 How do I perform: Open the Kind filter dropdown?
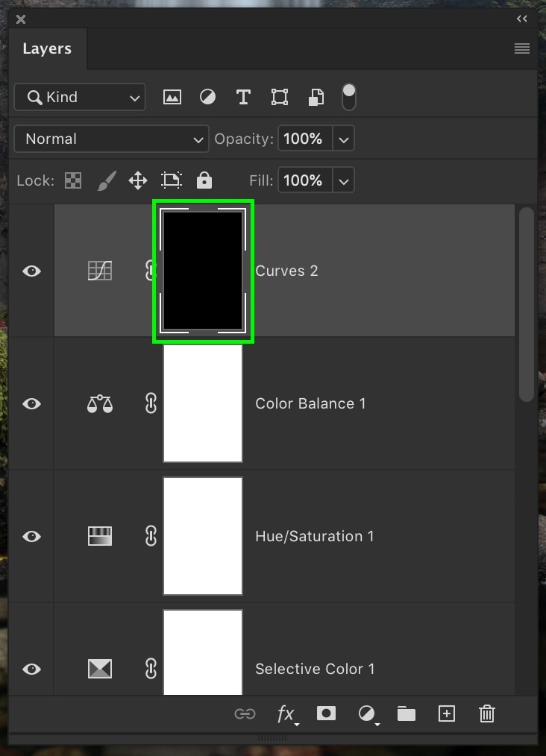tap(80, 98)
